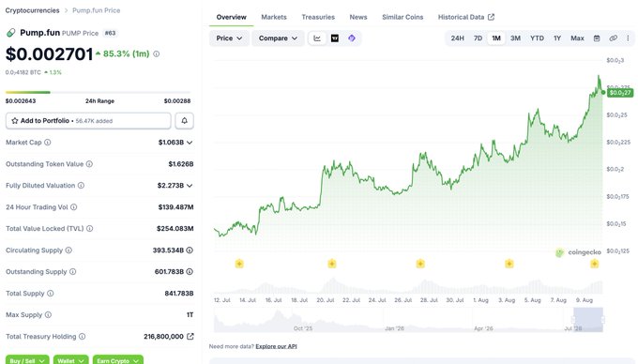Viewport: 638px width, 364px height.
Task: Switch to TradingView chart icon
Action: coord(335,38)
